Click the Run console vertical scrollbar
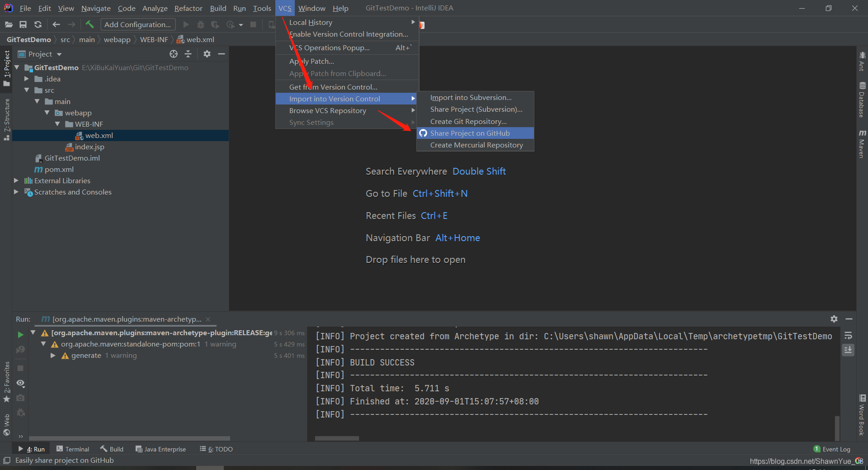 tap(837, 427)
